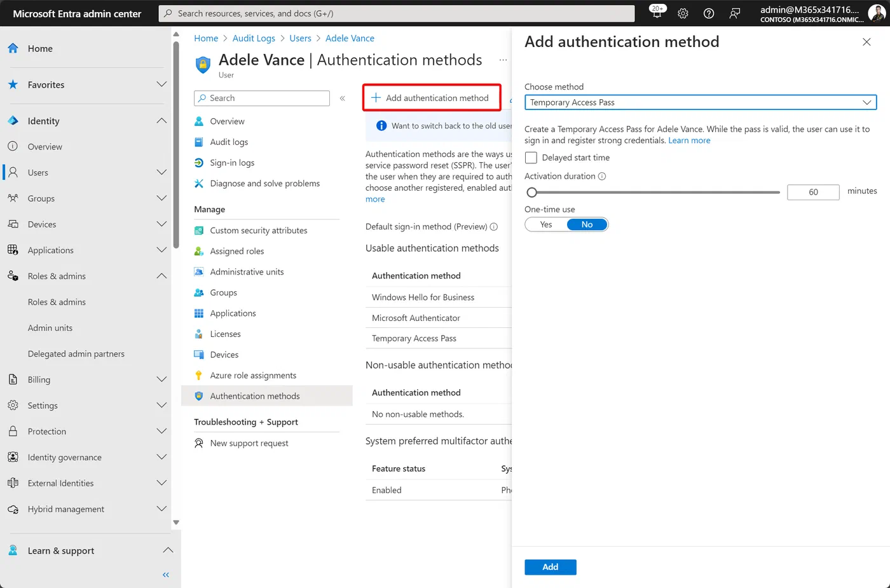Click the Identity diamond icon
Screen dimensions: 890x588
pyautogui.click(x=13, y=121)
